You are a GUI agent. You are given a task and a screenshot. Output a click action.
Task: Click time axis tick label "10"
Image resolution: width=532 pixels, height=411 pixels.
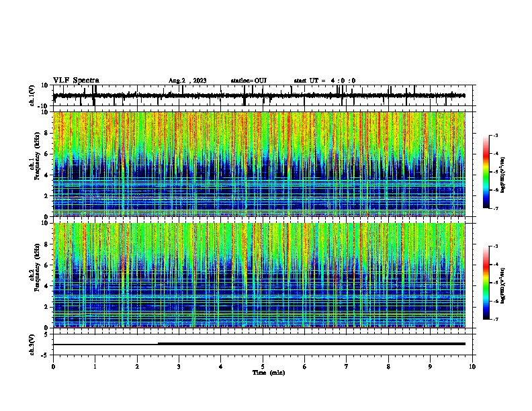click(x=472, y=367)
